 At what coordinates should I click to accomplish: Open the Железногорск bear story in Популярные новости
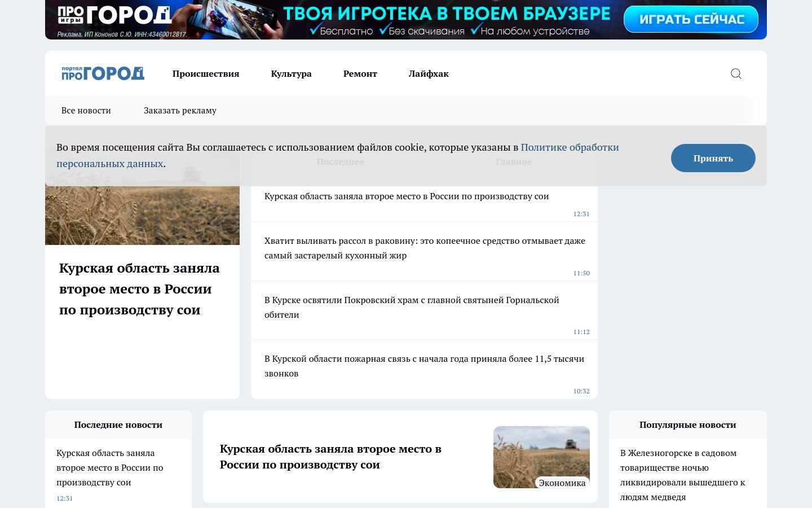tap(683, 475)
